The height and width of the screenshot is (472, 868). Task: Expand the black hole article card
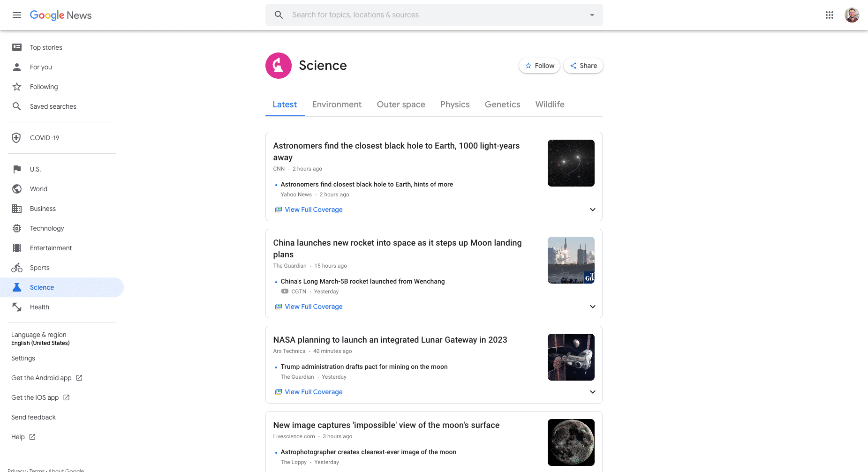coord(592,210)
